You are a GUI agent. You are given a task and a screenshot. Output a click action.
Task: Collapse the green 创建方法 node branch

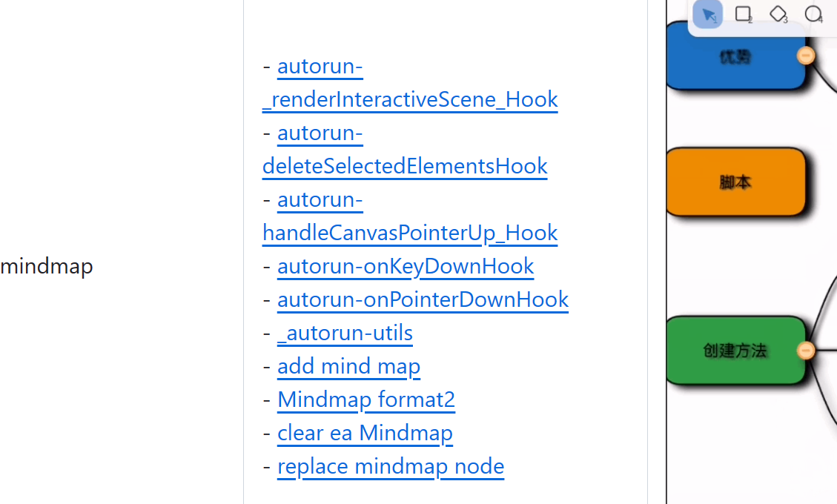[x=806, y=350]
